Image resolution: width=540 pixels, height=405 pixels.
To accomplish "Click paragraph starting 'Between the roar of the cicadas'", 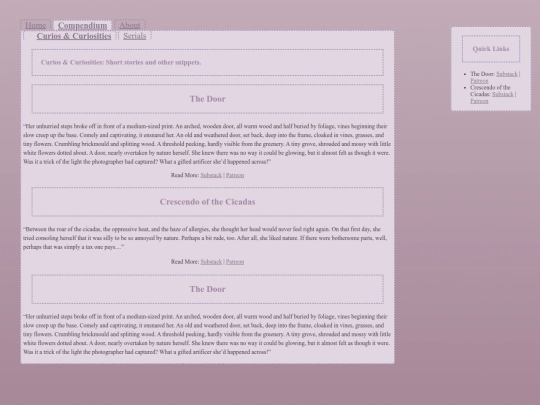I will [205, 238].
